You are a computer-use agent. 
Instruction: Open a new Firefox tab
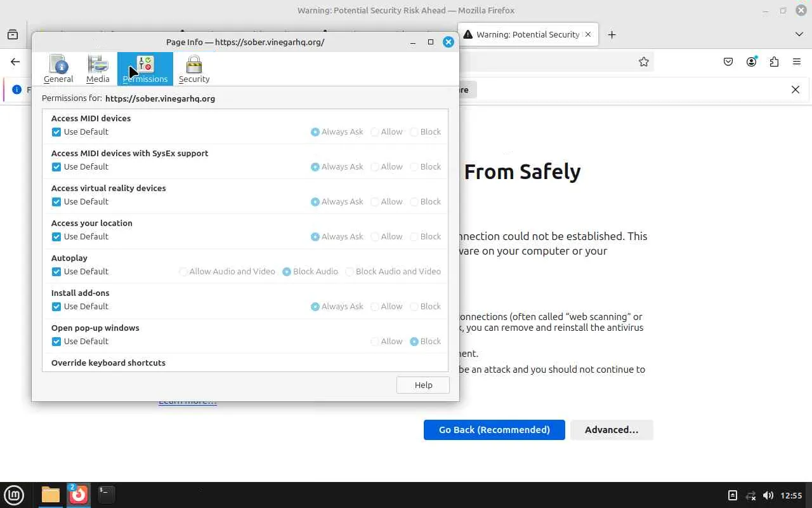[x=612, y=34]
